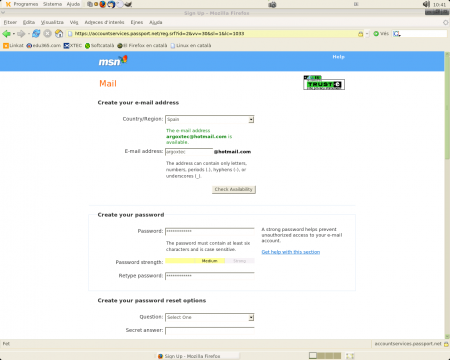Click the GIMP launcher in the panel

point(128,4)
